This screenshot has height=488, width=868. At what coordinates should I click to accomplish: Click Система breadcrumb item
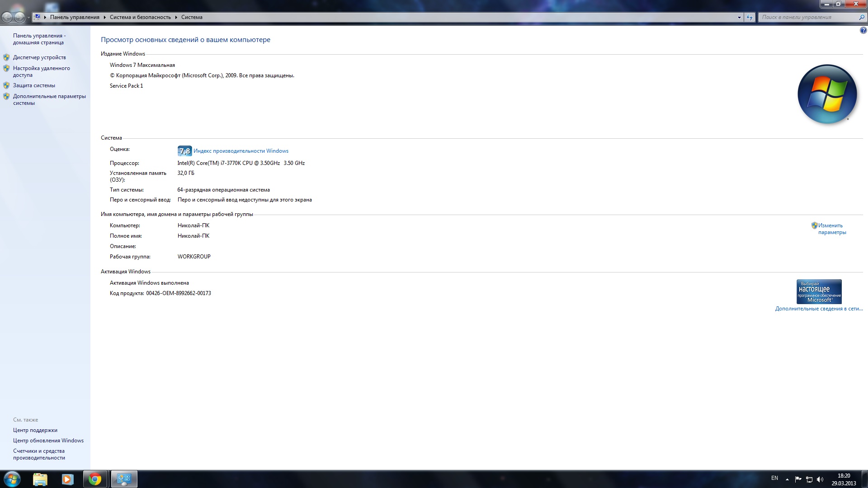(x=192, y=17)
